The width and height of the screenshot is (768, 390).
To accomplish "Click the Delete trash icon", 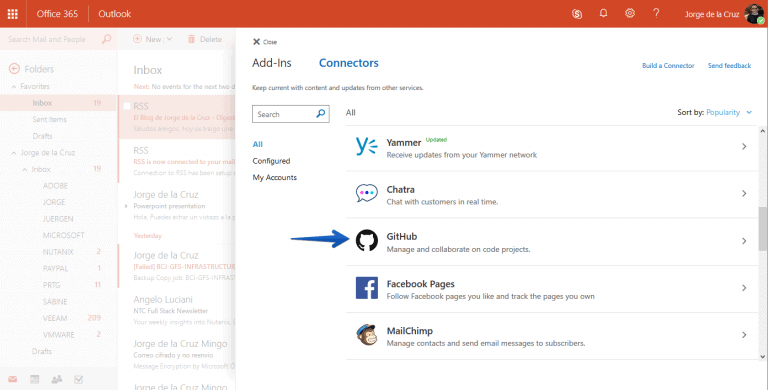I will coord(192,39).
